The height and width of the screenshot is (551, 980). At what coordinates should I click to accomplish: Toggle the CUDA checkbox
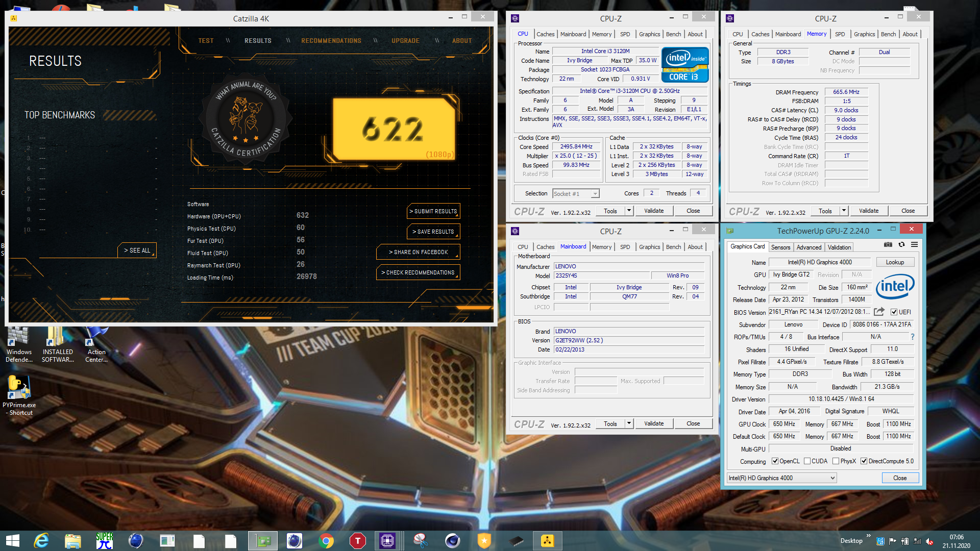[807, 461]
